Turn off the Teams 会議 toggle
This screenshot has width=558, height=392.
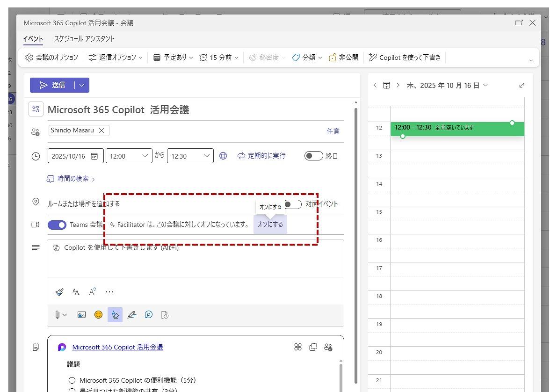[x=57, y=225]
